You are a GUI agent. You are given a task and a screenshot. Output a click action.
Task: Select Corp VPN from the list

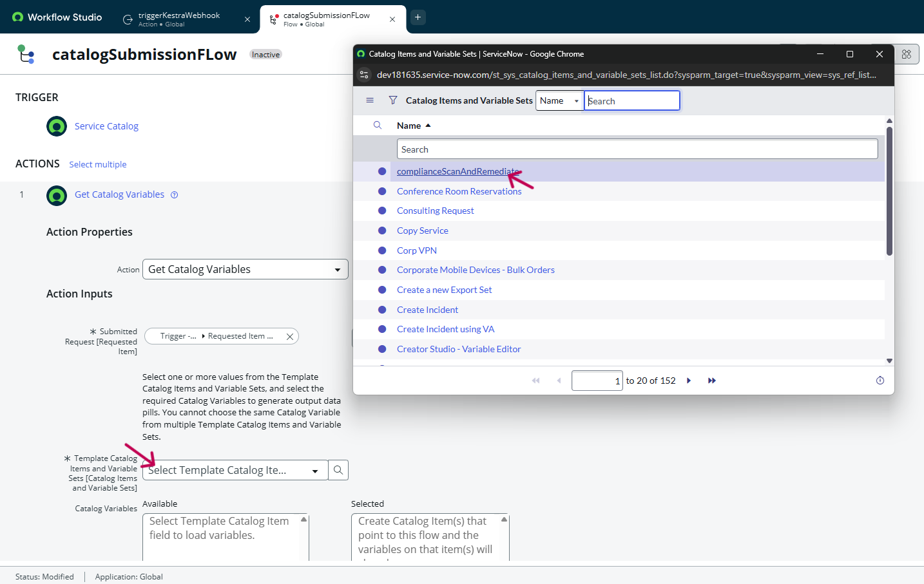point(417,250)
